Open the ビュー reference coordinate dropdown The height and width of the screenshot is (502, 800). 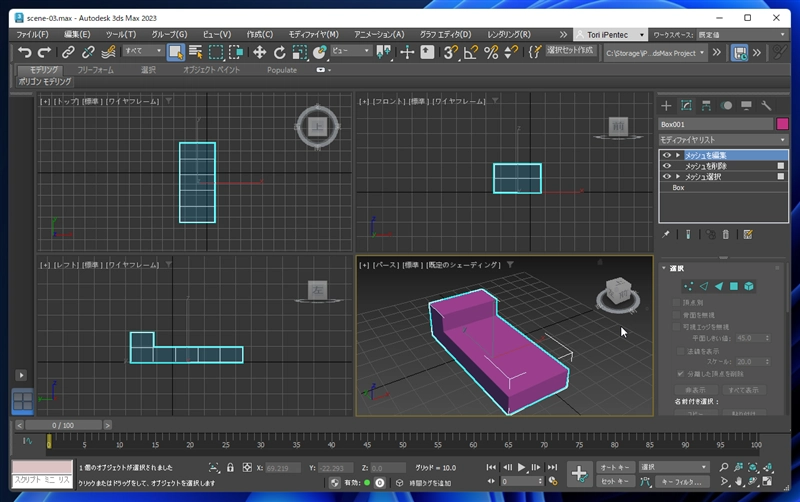pos(351,51)
